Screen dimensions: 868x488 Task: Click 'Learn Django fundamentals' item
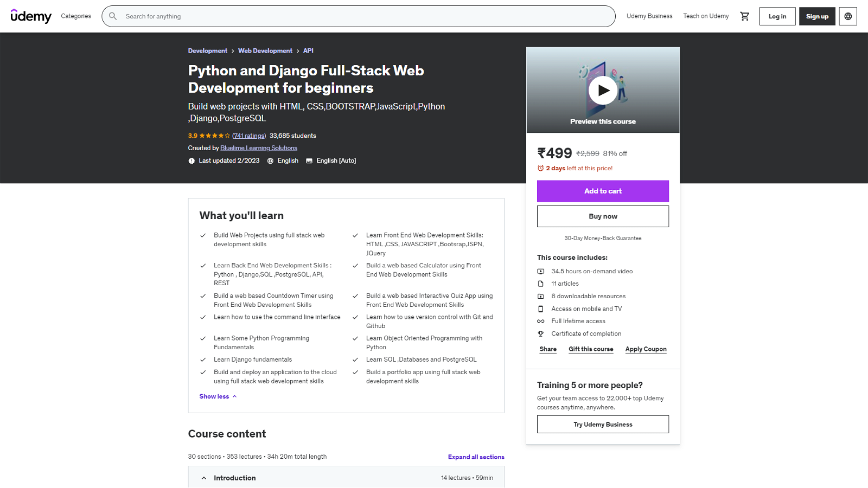click(253, 359)
